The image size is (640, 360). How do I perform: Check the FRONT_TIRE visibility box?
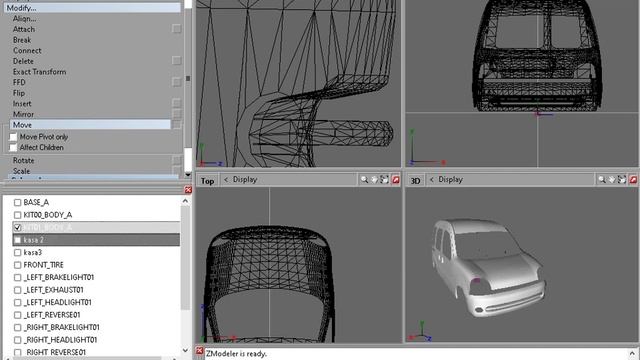point(17,265)
